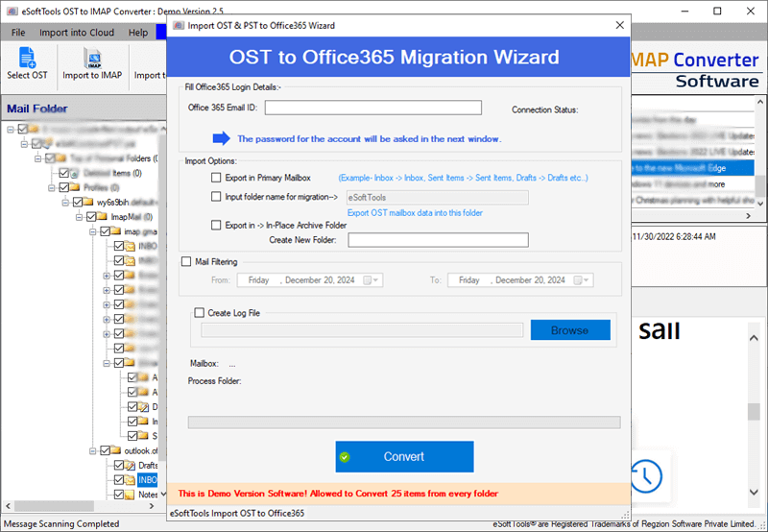Collapse the root node of Mail Folder tree
Viewport: 768px width, 532px height.
(x=11, y=130)
